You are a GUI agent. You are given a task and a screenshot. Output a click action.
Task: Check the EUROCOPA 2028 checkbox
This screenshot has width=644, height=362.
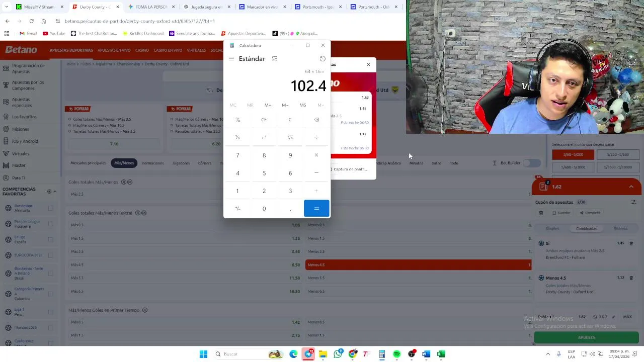coord(50,255)
